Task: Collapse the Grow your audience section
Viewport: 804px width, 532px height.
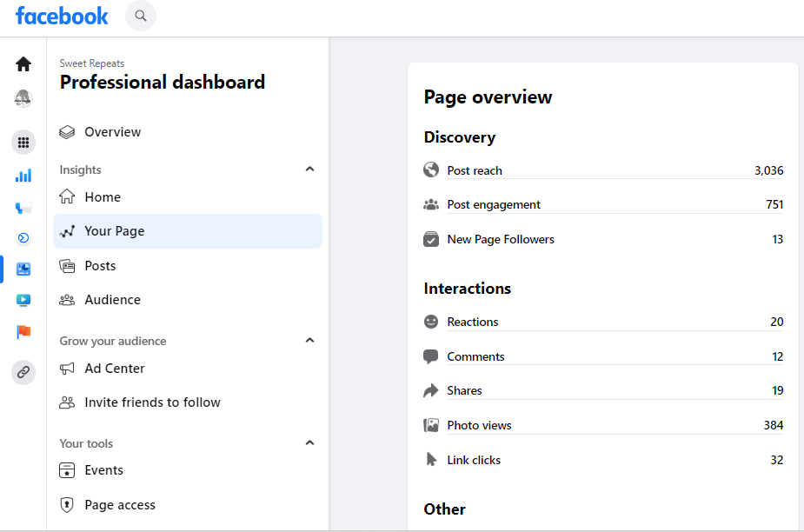Action: [309, 341]
